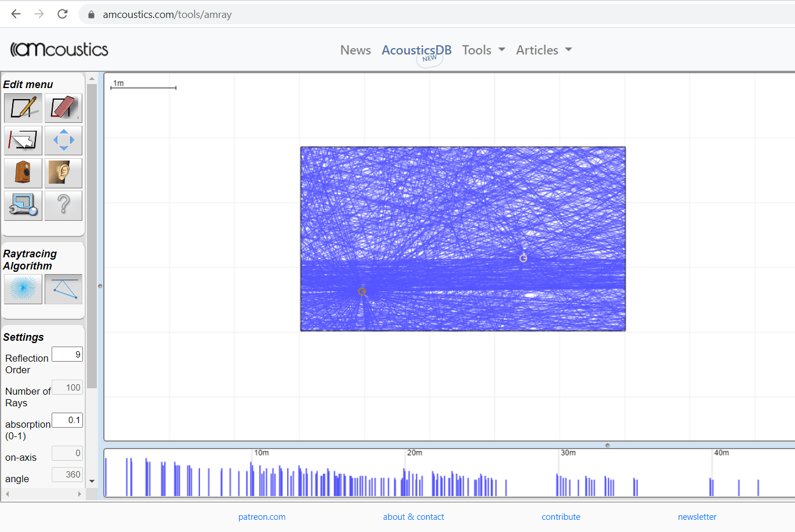The image size is (795, 532).
Task: Click the Number of Rays field
Action: [x=67, y=387]
